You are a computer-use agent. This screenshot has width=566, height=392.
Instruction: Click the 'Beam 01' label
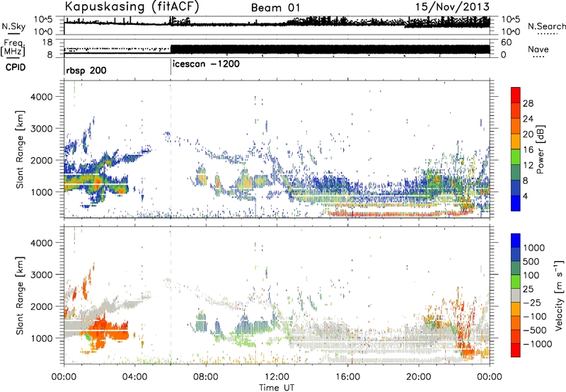[x=276, y=8]
